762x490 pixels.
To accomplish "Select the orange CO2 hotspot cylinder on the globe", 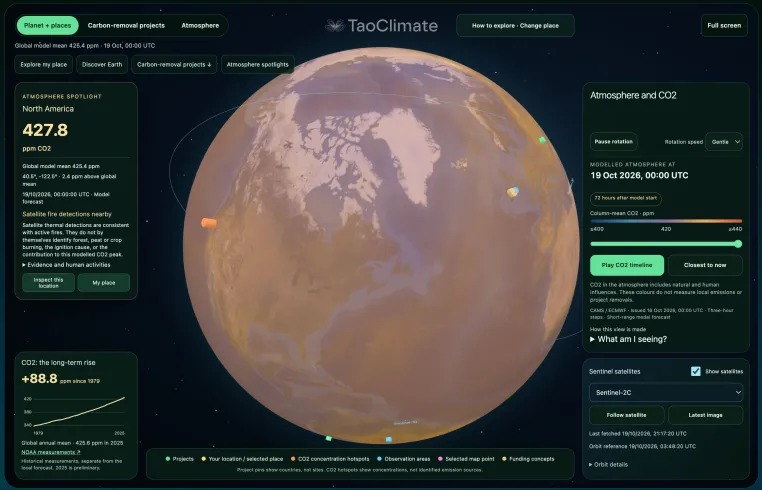I will (x=208, y=223).
